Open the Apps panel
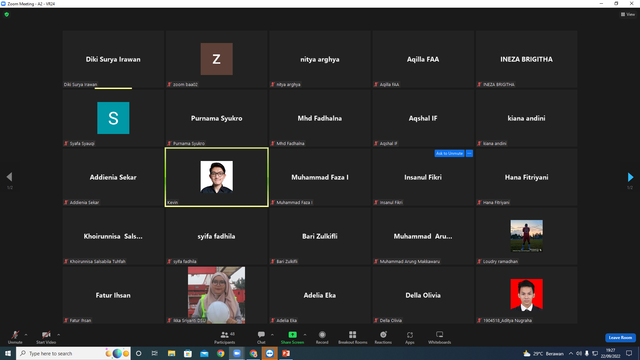This screenshot has width=640, height=360. (410, 337)
